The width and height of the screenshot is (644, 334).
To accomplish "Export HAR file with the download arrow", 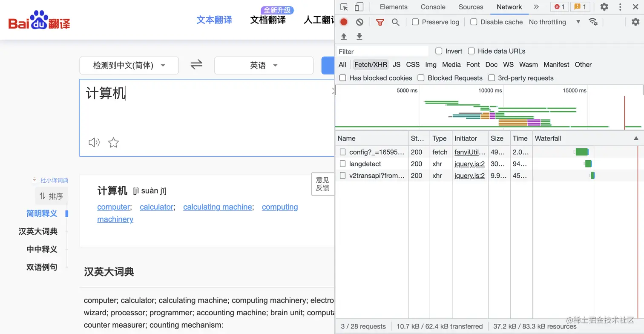I will pyautogui.click(x=359, y=36).
